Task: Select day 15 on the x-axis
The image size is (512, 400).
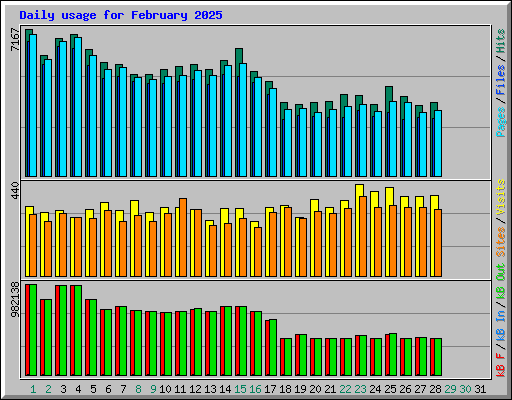Action: click(x=240, y=389)
